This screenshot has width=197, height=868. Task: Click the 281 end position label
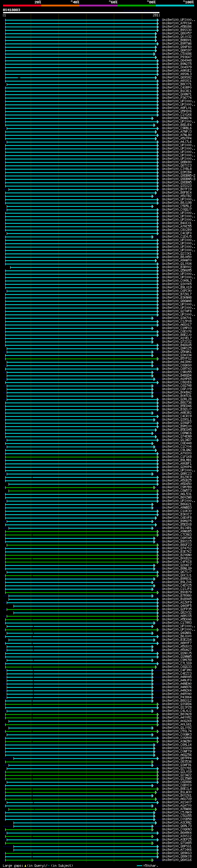pyautogui.click(x=155, y=15)
